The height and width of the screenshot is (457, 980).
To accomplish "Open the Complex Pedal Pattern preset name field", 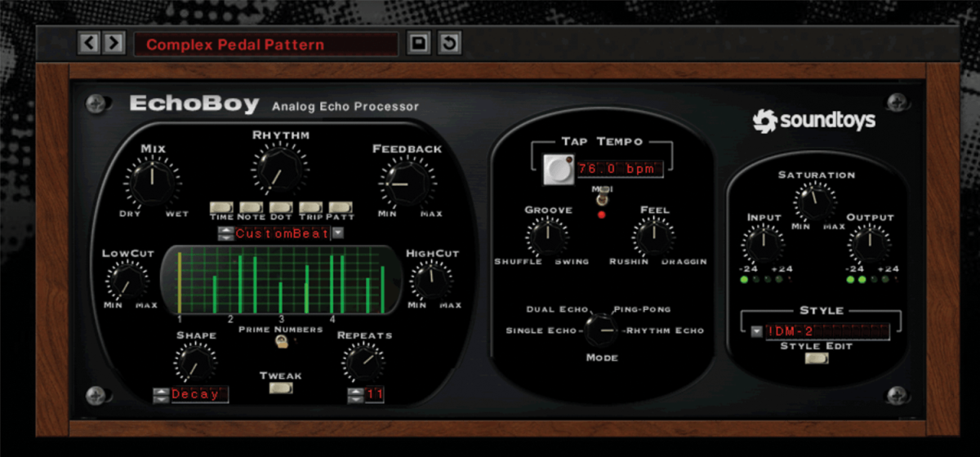I will coord(266,45).
